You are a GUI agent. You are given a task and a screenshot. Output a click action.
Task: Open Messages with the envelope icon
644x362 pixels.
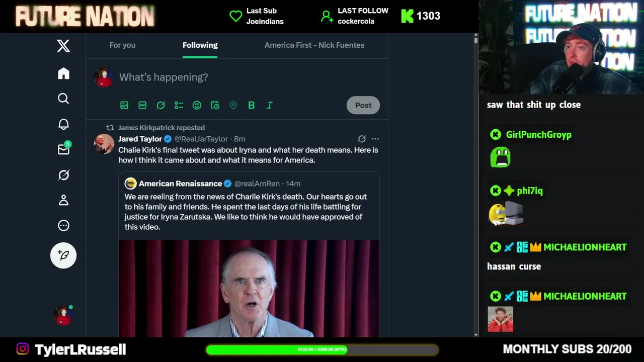[x=64, y=149]
